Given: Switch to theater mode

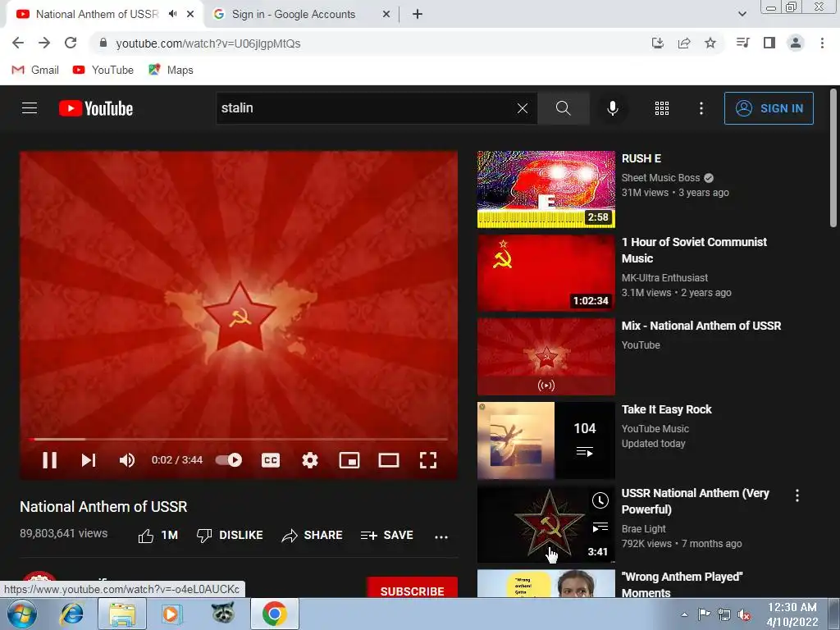Looking at the screenshot, I should 388,460.
